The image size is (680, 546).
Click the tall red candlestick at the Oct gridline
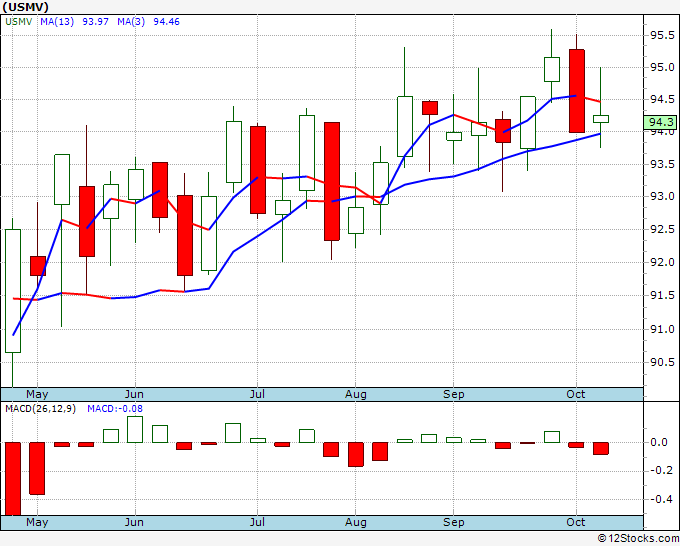[x=577, y=91]
